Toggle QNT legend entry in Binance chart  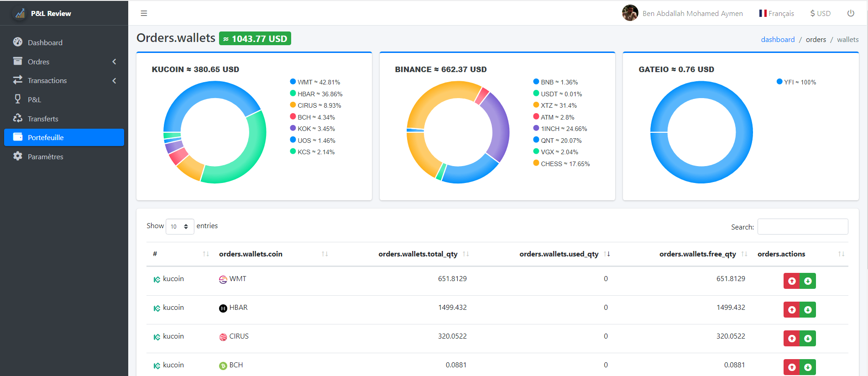[x=557, y=141]
